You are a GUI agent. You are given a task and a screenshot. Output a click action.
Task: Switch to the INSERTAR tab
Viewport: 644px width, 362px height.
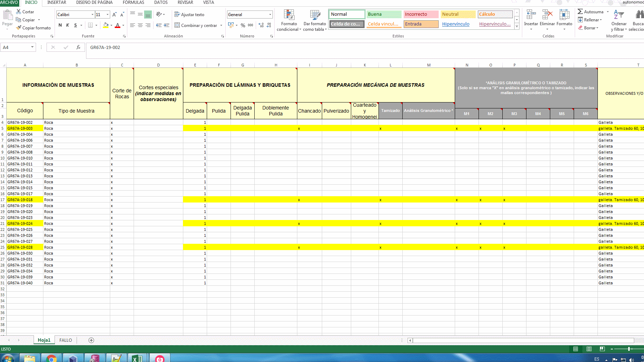point(57,2)
